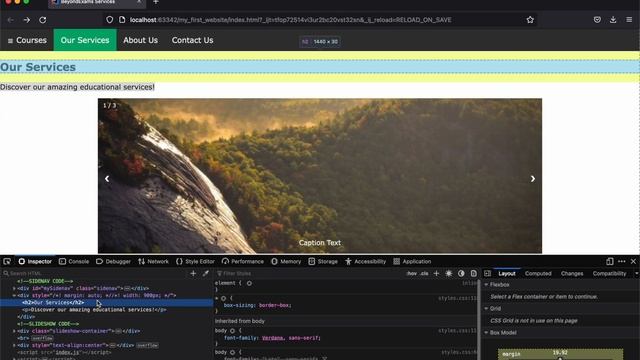The image size is (640, 360).
Task: Open DevTools more options menu
Action: tap(622, 262)
